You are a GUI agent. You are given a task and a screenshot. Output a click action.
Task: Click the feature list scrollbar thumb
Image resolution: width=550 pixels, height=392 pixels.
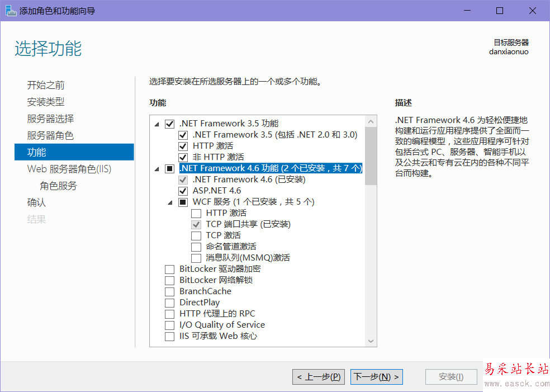pos(371,156)
